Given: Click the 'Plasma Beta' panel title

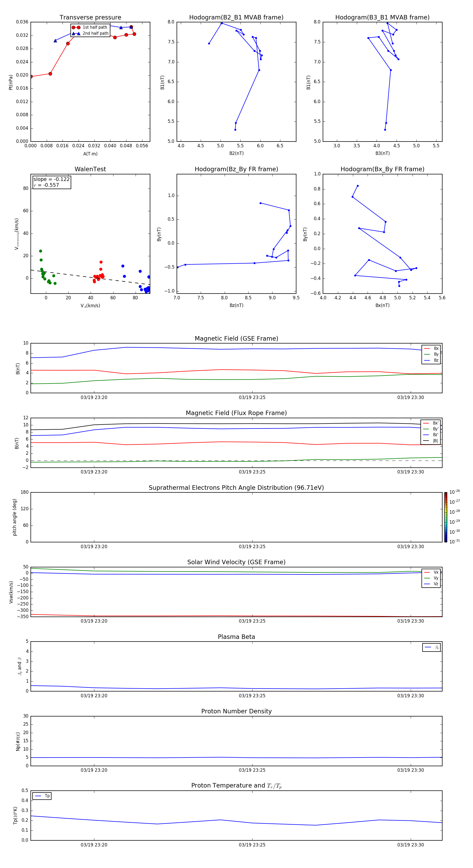Looking at the screenshot, I should (236, 637).
